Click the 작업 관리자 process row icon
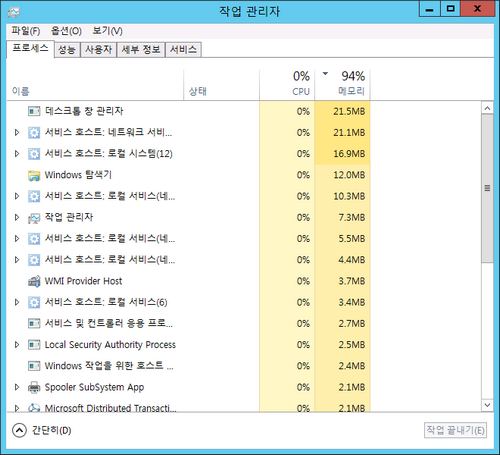 pos(34,218)
